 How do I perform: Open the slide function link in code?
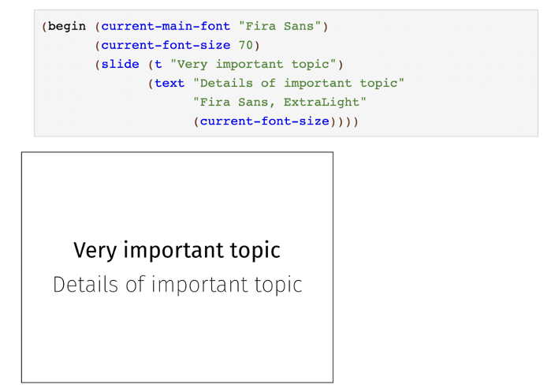tap(120, 64)
